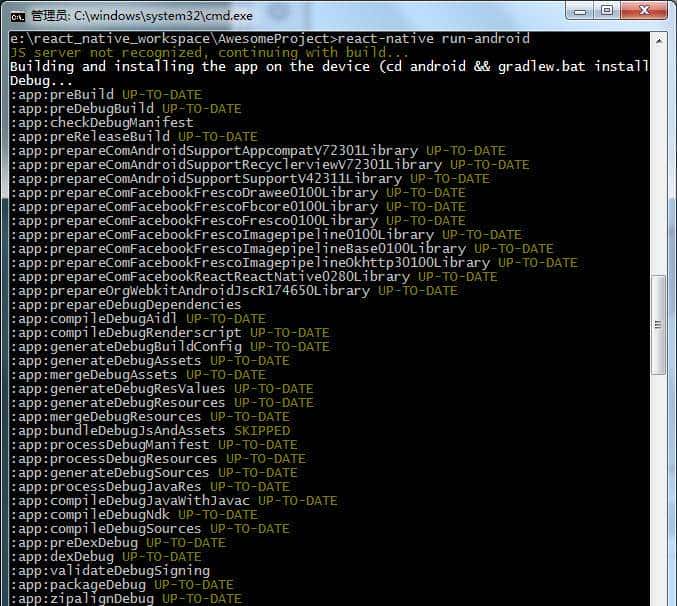The width and height of the screenshot is (677, 606).
Task: Open the cmd.exe system menu icon
Action: tap(18, 16)
